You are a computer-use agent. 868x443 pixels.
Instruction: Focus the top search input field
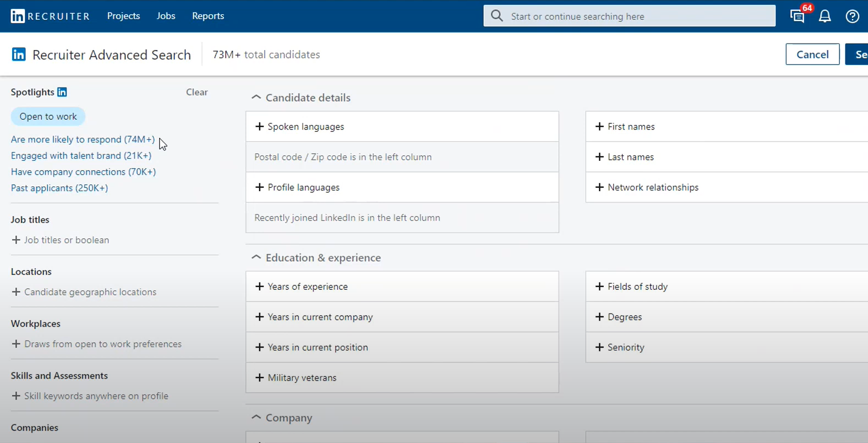coord(638,17)
